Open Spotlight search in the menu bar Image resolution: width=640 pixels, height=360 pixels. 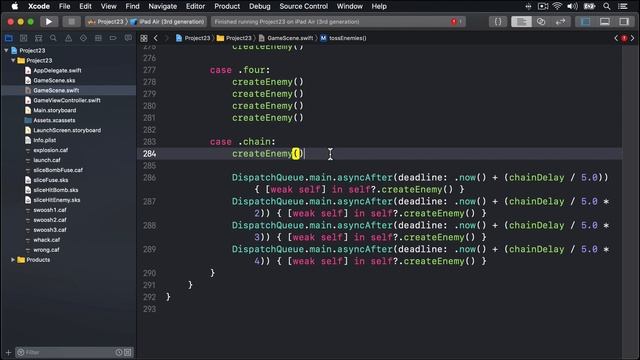click(x=607, y=6)
